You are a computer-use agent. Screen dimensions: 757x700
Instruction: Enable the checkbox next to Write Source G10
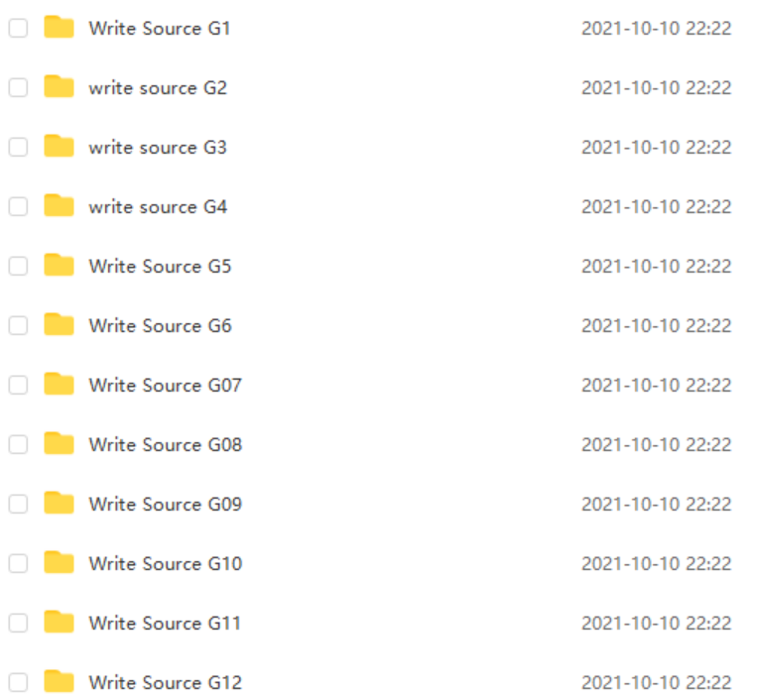point(18,563)
